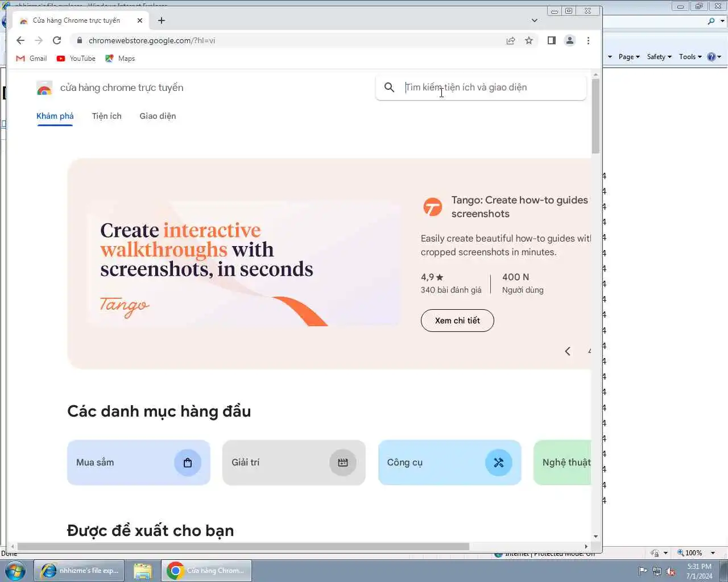Click Chrome forward arrow button
Viewport: 728px width, 582px height.
39,40
